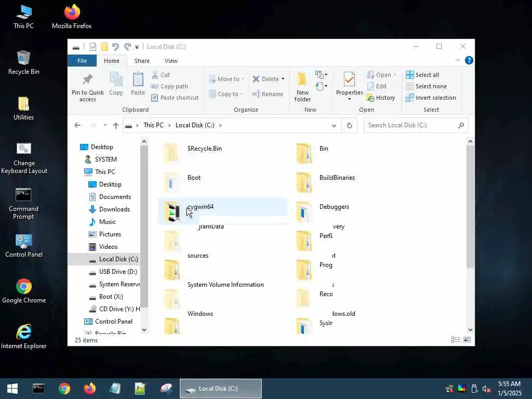Expand address bar history dropdown

point(334,126)
